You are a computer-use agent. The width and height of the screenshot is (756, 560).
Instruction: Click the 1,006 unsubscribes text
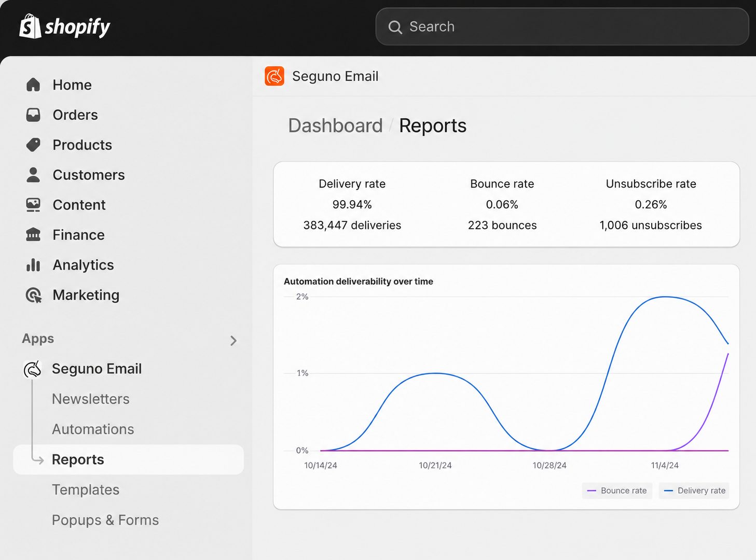coord(651,225)
